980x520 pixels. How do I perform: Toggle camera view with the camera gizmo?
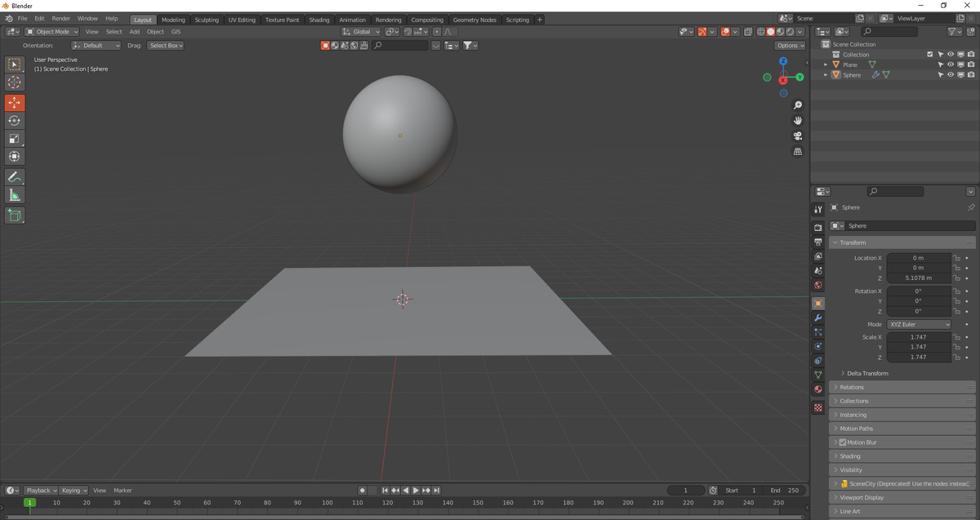[x=798, y=136]
